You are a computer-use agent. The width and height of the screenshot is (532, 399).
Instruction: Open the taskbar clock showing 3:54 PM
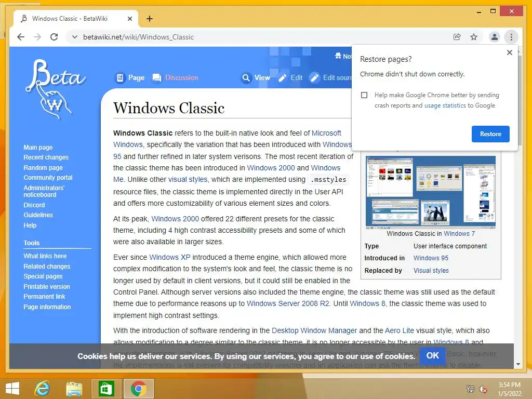(x=509, y=389)
